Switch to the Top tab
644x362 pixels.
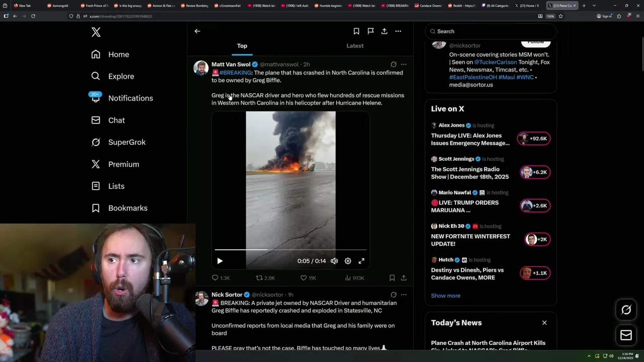click(x=242, y=46)
